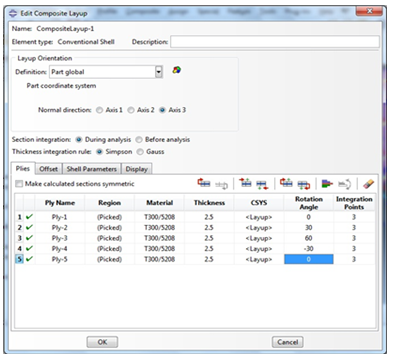Click the Ply-1 name cell
This screenshot has width=393, height=360.
[60, 217]
